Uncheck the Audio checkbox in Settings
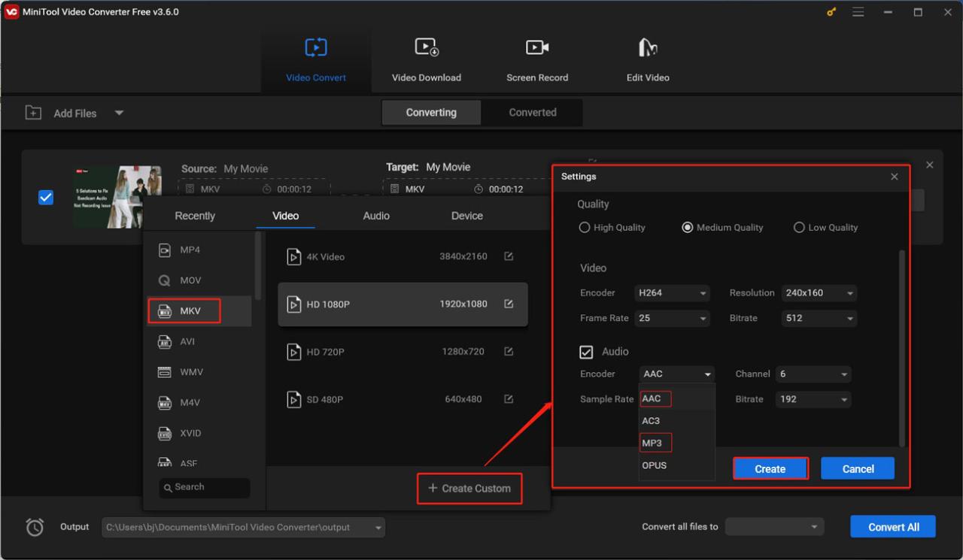 tap(587, 352)
